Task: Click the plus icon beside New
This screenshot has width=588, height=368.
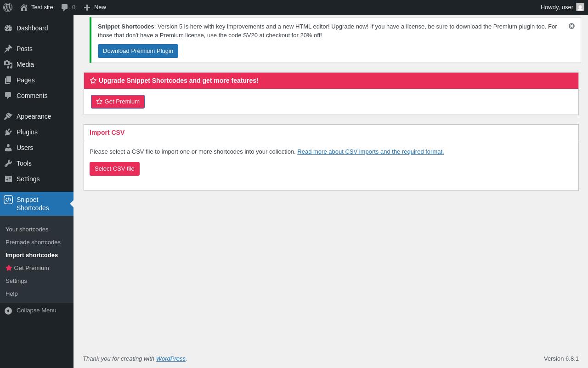Action: pyautogui.click(x=87, y=7)
